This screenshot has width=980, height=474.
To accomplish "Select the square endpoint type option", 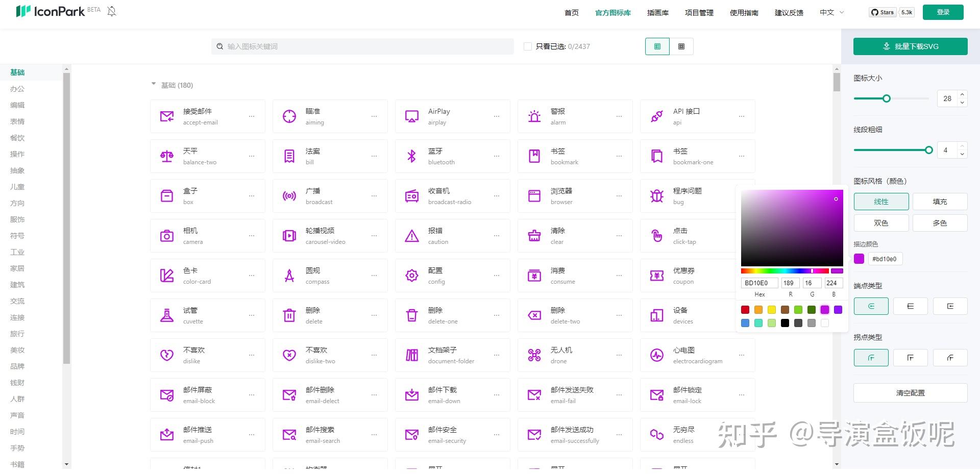I will point(911,306).
